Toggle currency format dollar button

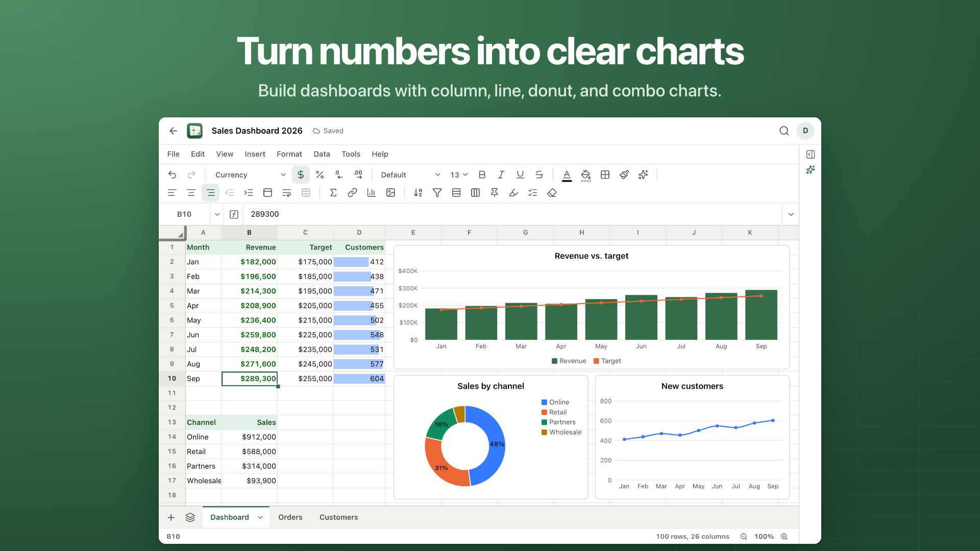tap(301, 174)
